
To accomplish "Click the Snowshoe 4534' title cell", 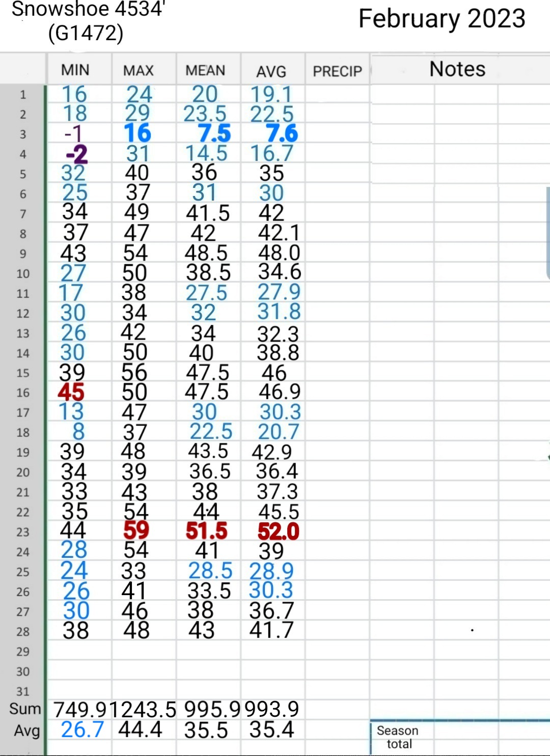I will point(88,21).
